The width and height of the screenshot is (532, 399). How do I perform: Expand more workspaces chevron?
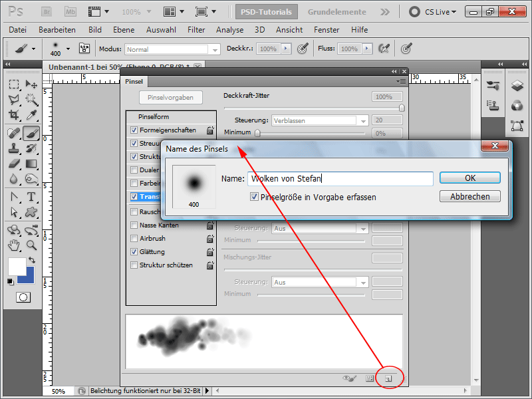coord(384,12)
